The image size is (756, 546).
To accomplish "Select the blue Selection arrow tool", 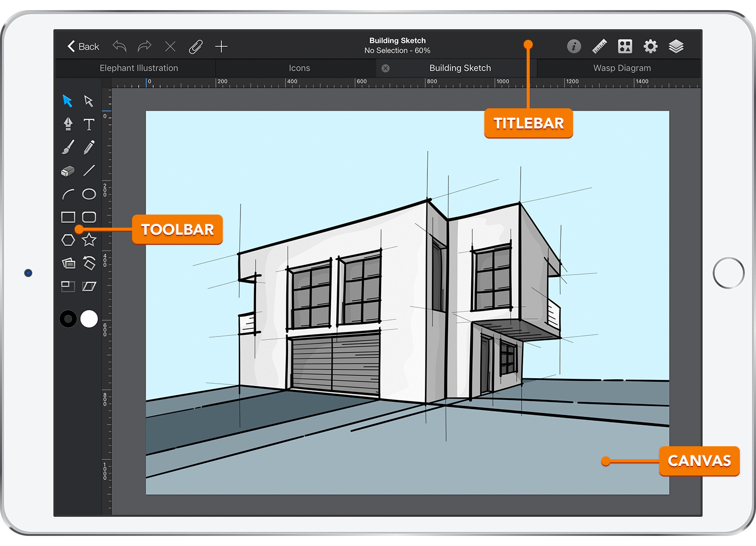I will point(68,101).
